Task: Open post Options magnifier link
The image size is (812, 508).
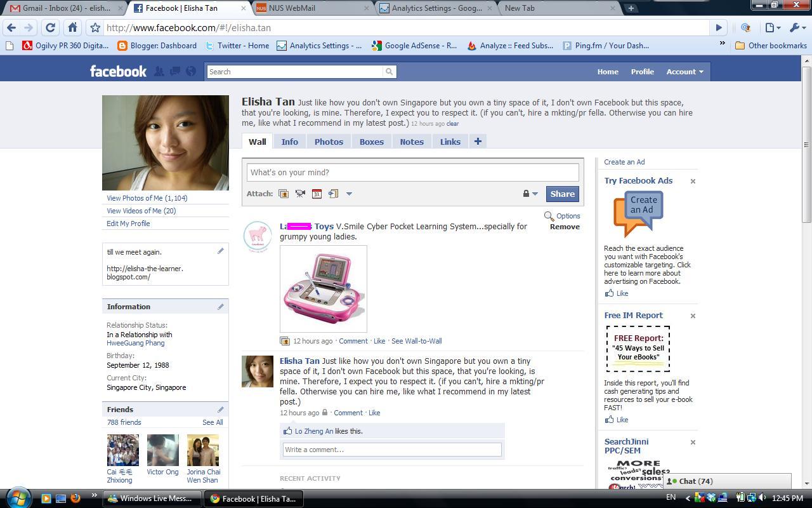Action: pos(562,216)
